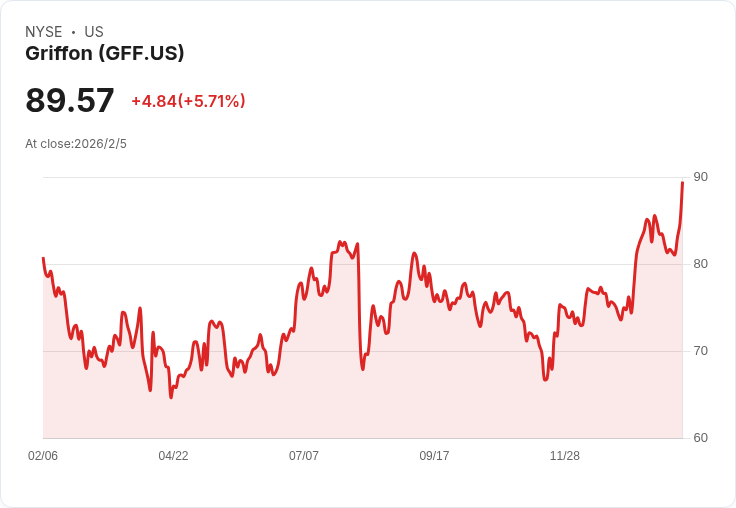Screen dimensions: 736x508
Task: Click the 04/22 date axis label
Action: [x=173, y=455]
